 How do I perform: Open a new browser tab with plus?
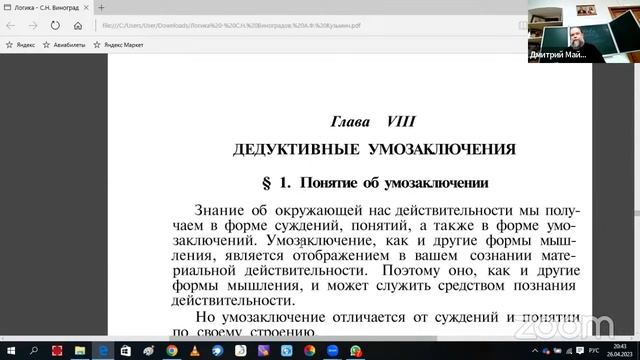[x=101, y=7]
